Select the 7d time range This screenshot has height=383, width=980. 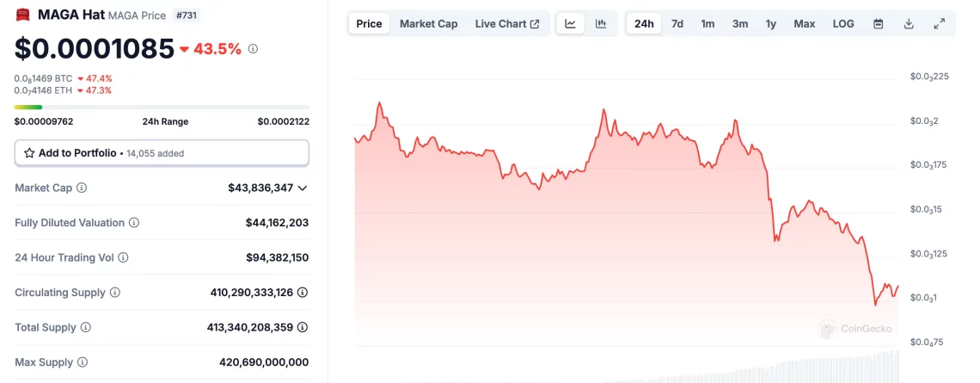(677, 24)
